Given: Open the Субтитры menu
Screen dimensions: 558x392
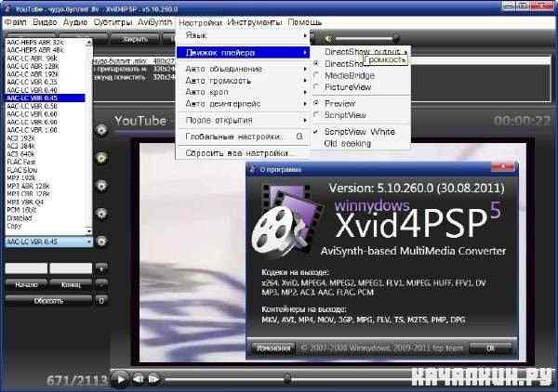Looking at the screenshot, I should click(113, 22).
